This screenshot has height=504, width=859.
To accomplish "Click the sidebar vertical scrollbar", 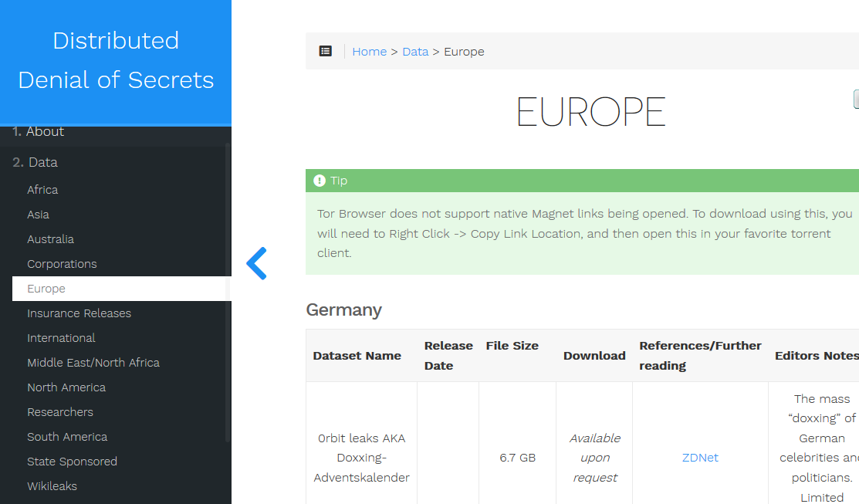I will click(228, 293).
